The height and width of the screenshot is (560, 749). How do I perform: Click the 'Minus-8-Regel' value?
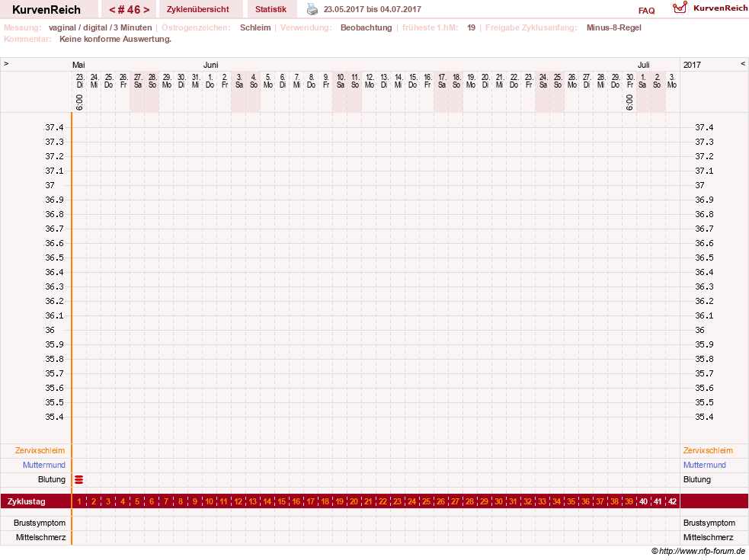tap(614, 27)
